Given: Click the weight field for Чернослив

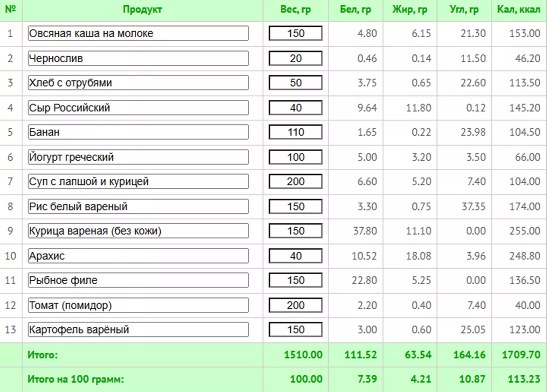Looking at the screenshot, I should tap(295, 58).
